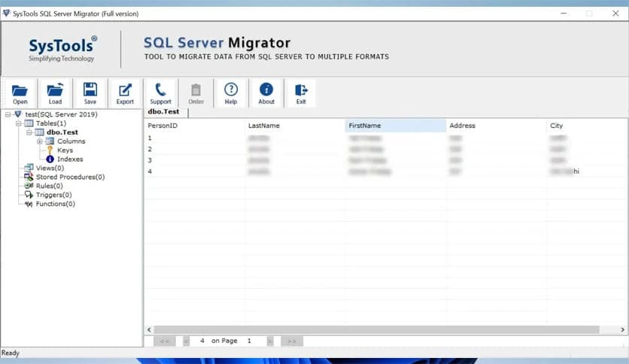629x364 pixels.
Task: Collapse the test(SQL Server 2019) node
Action: [8, 114]
